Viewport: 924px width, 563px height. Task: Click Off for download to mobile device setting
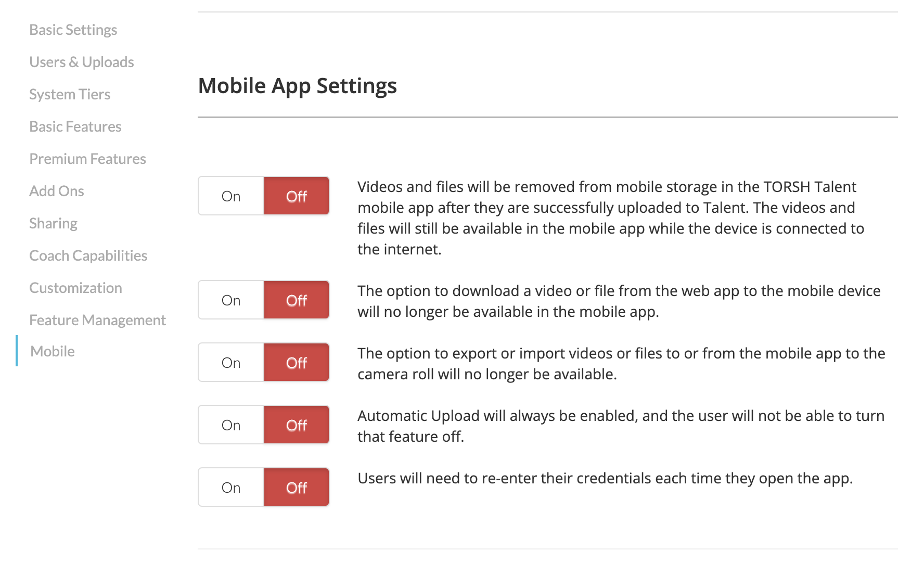[297, 300]
